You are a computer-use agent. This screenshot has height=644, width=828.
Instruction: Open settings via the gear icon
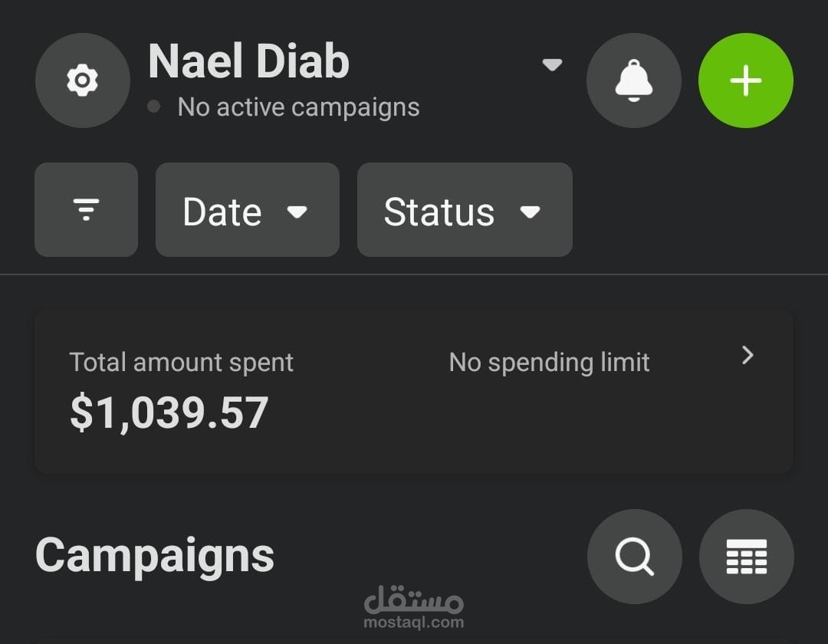pyautogui.click(x=82, y=80)
